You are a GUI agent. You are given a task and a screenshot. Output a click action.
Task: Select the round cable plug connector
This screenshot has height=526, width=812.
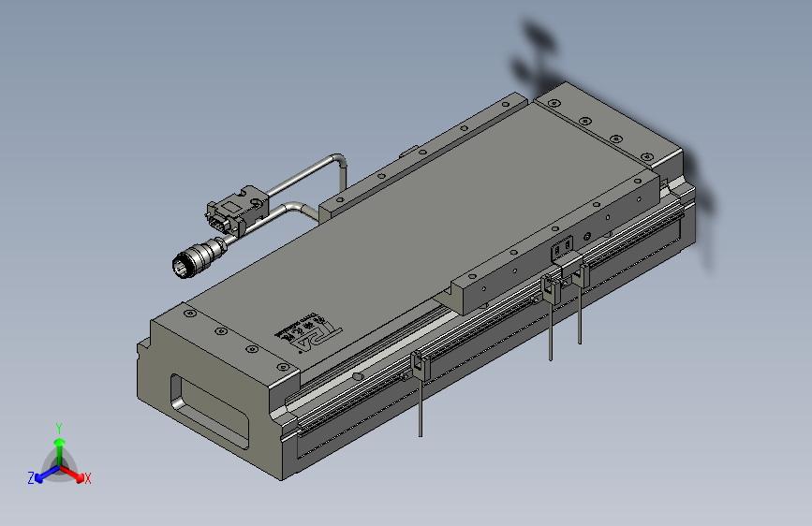click(x=199, y=257)
